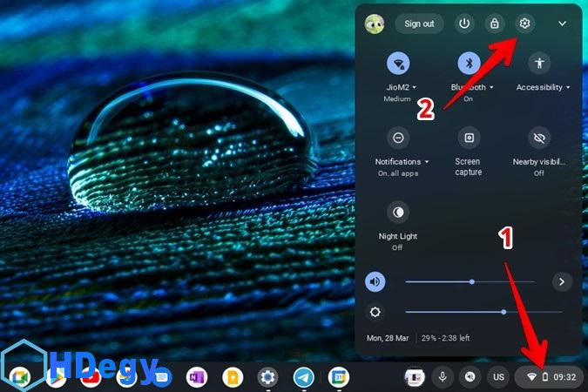Open Settings via the gear icon
This screenshot has height=392, width=588.
point(524,24)
